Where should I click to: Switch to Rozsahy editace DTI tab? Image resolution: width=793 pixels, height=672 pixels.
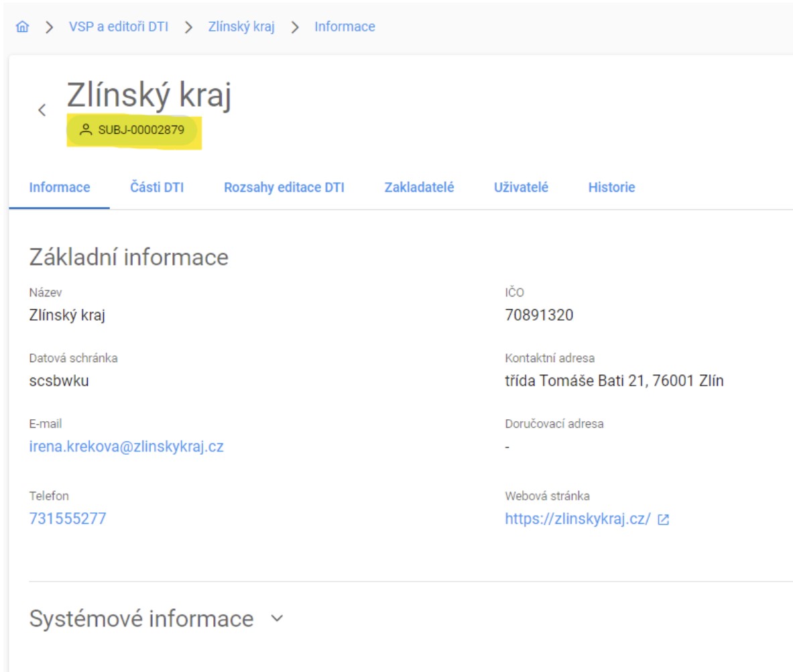tap(284, 188)
